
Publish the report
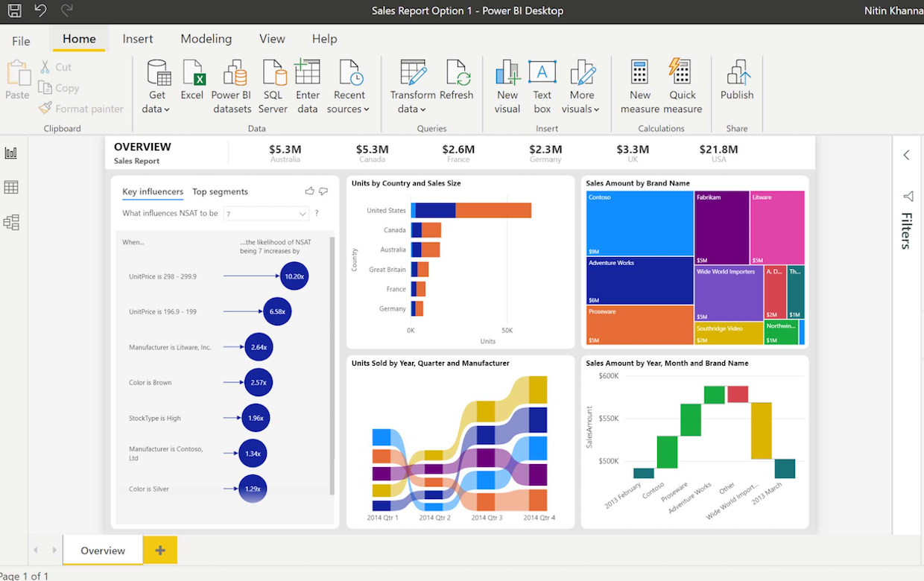tap(737, 80)
